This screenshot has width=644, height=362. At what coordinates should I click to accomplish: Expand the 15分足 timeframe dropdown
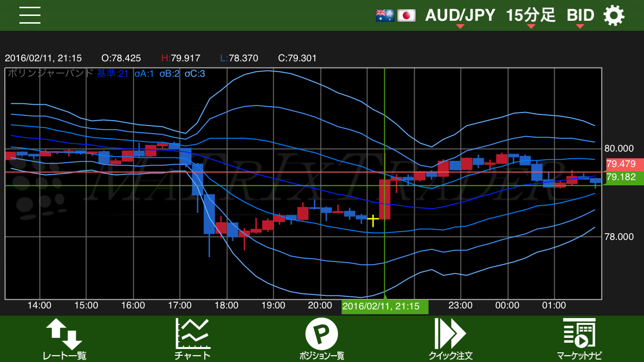click(531, 16)
